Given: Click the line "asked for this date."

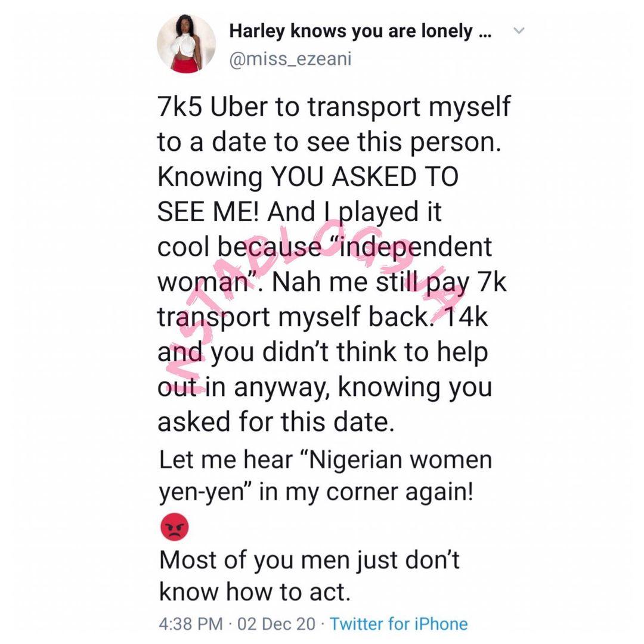Looking at the screenshot, I should pos(276,422).
